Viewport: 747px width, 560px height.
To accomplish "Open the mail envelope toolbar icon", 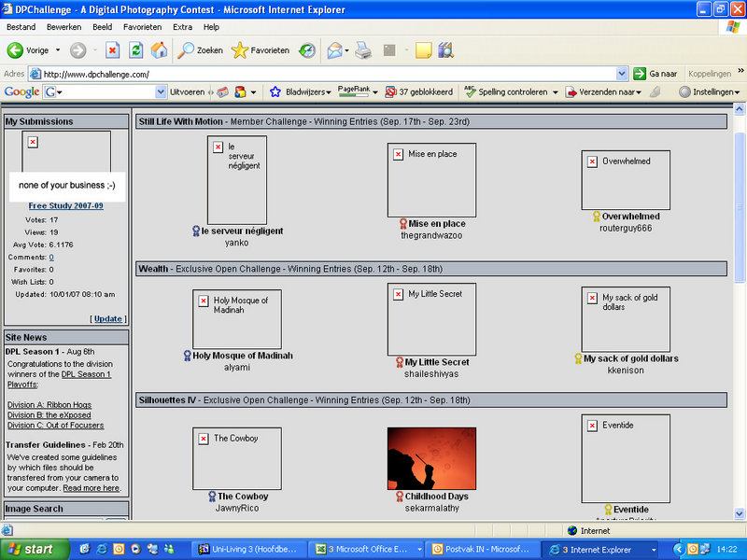I will tap(335, 50).
